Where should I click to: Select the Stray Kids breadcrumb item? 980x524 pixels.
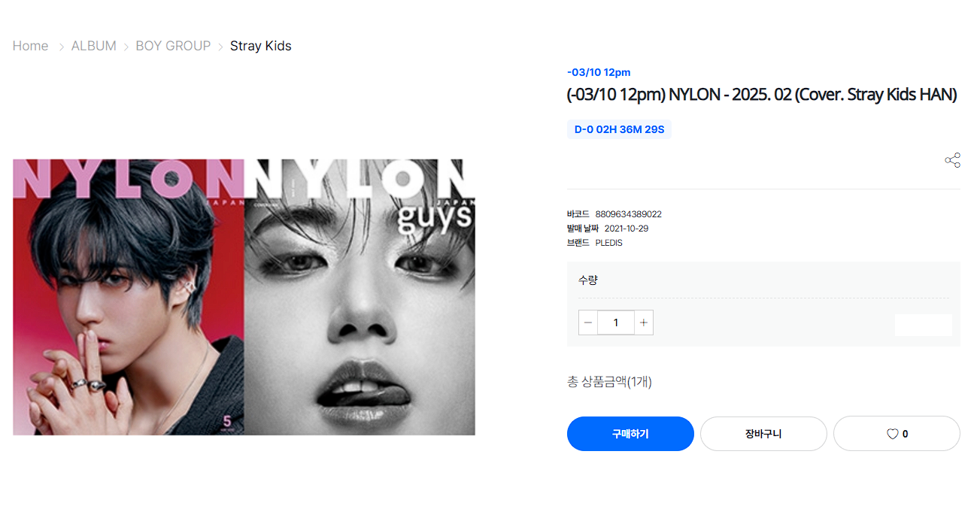coord(261,46)
